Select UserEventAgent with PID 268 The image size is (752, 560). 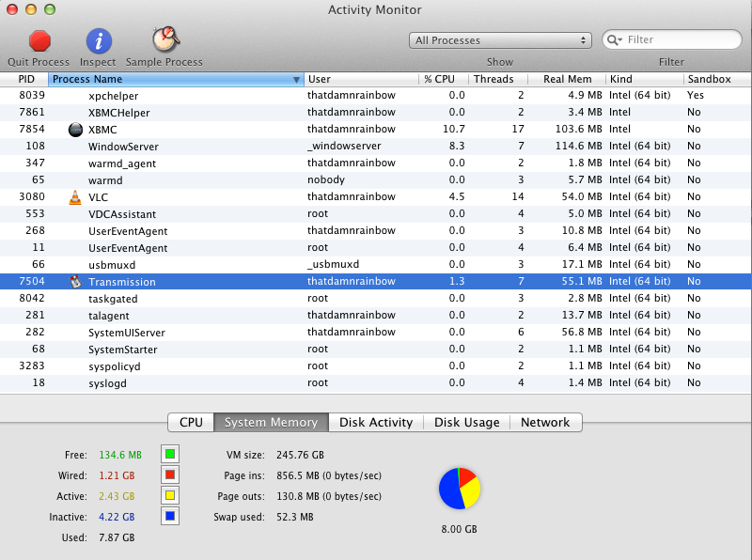376,230
